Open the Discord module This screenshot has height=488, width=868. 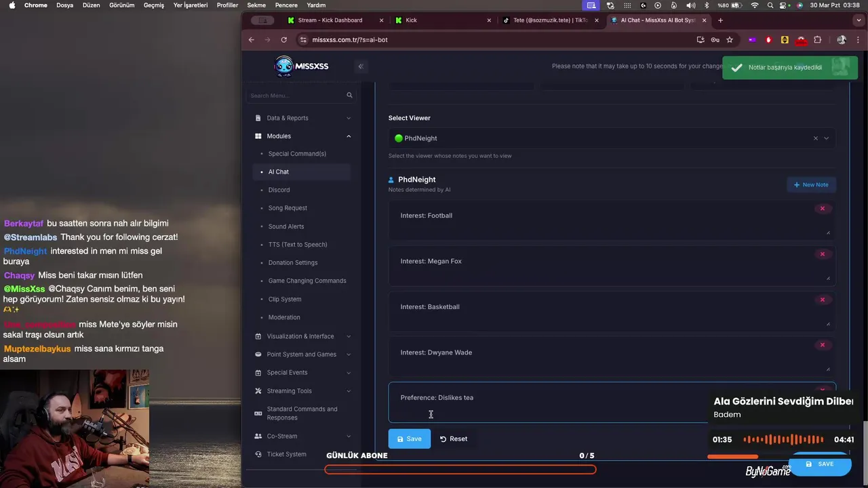tap(279, 190)
